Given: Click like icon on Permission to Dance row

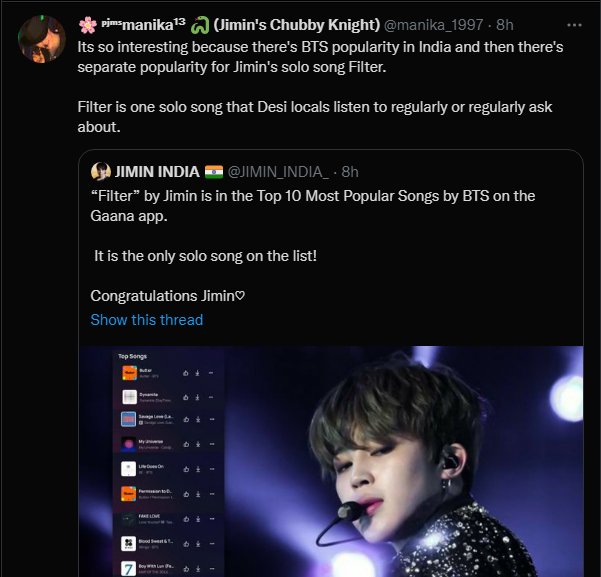Looking at the screenshot, I should [186, 494].
